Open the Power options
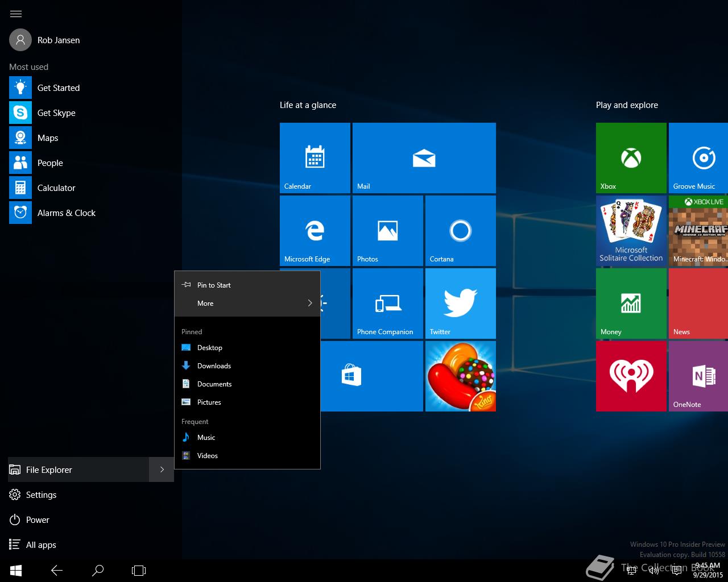728x582 pixels. [91, 519]
